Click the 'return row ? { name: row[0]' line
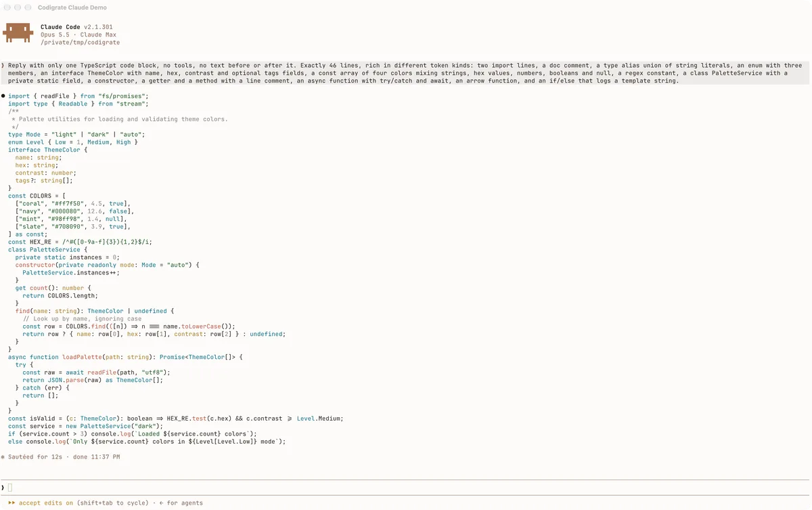The width and height of the screenshot is (812, 510). pyautogui.click(x=154, y=334)
